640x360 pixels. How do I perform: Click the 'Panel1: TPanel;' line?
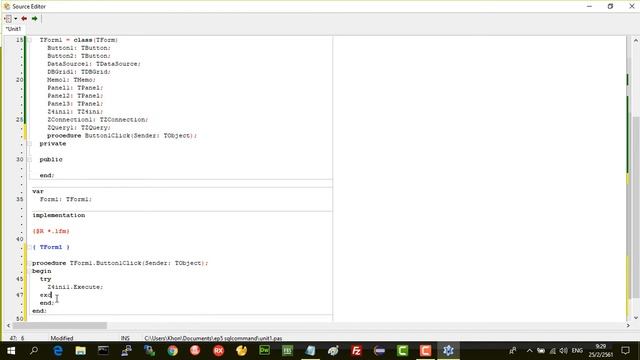pos(75,88)
